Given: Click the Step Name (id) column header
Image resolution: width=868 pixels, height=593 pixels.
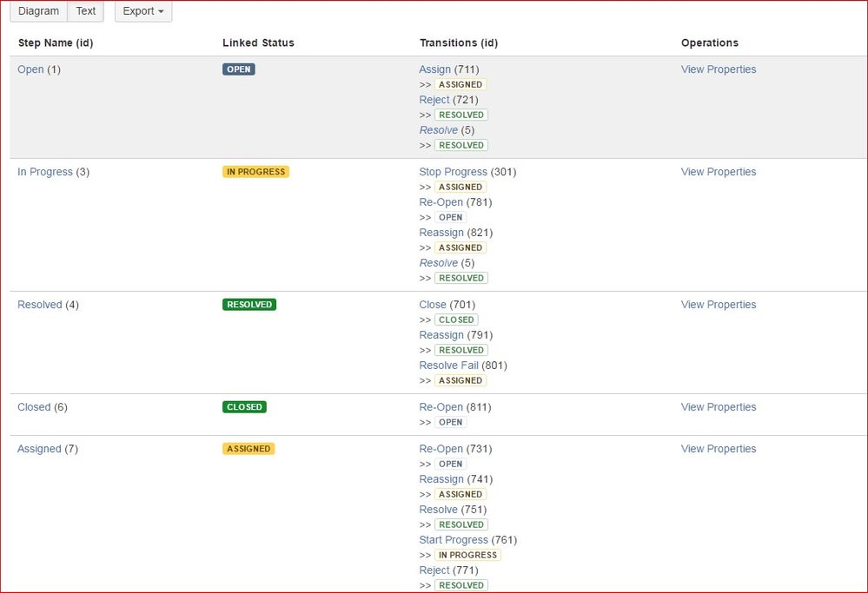Looking at the screenshot, I should point(56,43).
